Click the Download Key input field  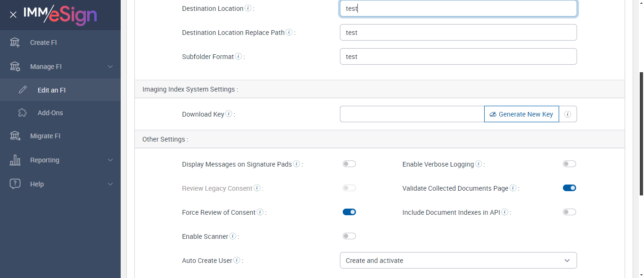(412, 114)
